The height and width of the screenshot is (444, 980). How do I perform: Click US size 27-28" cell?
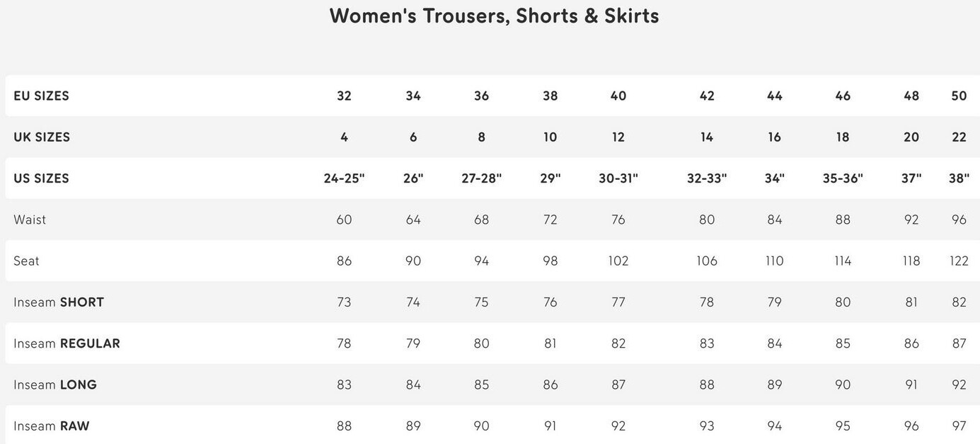click(x=481, y=178)
